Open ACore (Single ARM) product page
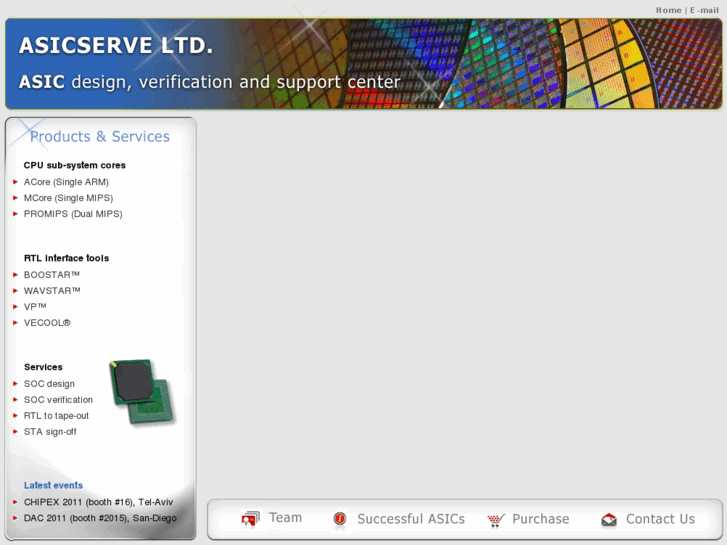Image resolution: width=727 pixels, height=545 pixels. coord(66,182)
